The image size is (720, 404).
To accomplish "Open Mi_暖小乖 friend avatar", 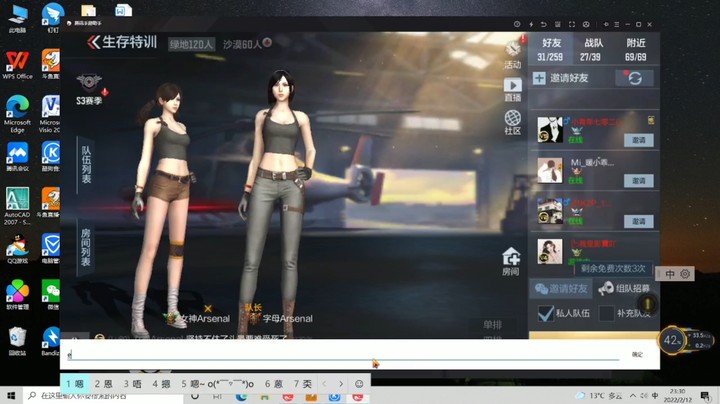I will coord(550,170).
